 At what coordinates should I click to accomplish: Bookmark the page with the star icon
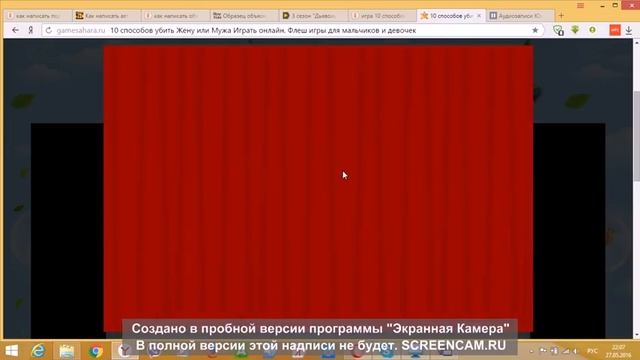point(535,30)
